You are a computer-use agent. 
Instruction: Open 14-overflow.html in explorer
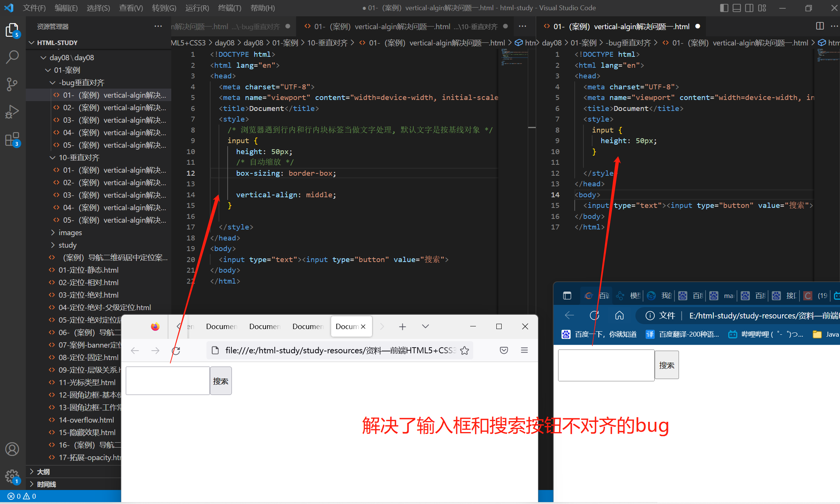86,420
